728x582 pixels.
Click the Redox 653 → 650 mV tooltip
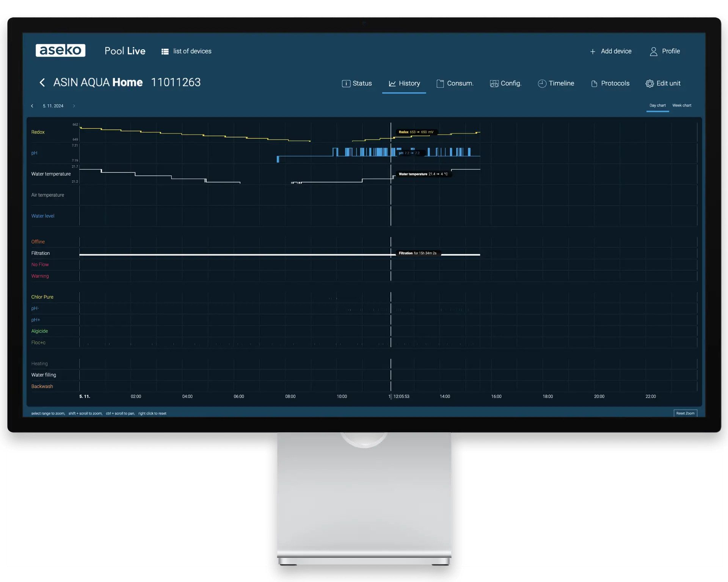416,132
